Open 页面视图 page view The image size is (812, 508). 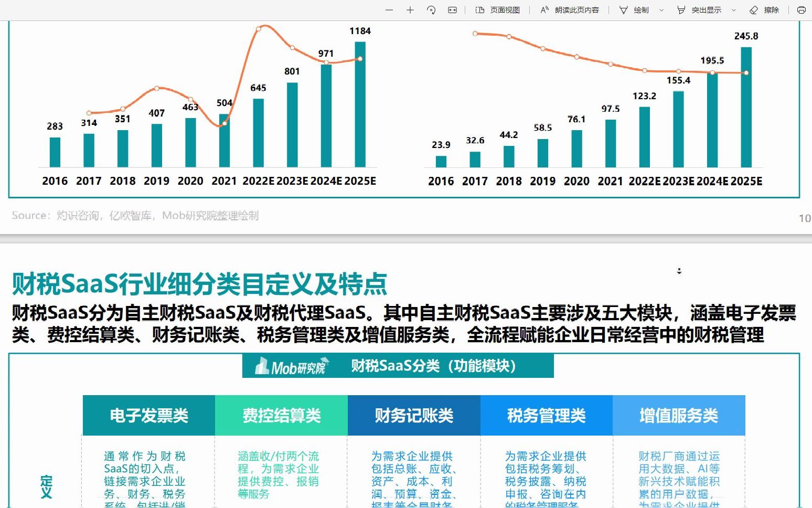(497, 10)
